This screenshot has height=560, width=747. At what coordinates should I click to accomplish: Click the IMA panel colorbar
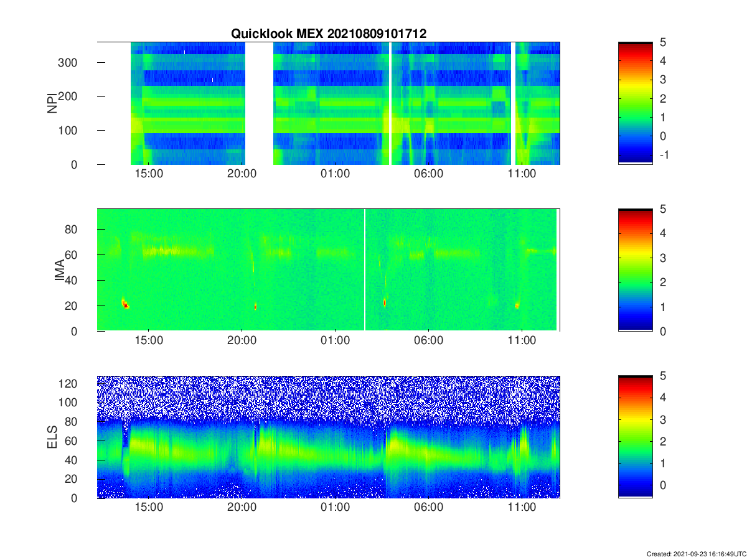[636, 270]
